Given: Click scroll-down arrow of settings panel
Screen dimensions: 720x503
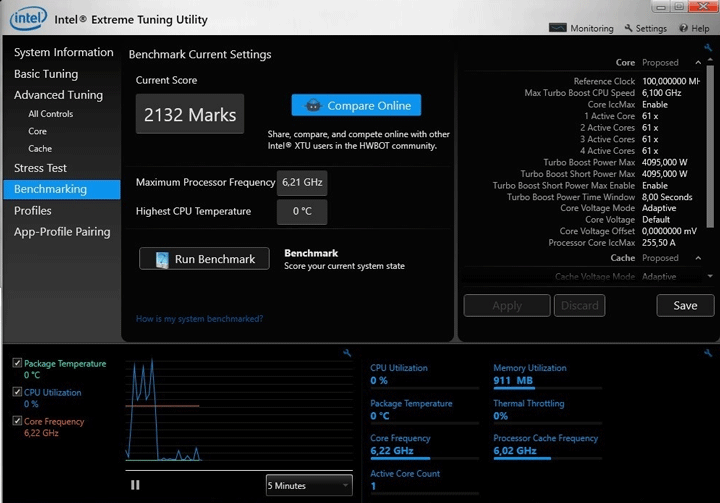Looking at the screenshot, I should tap(710, 276).
